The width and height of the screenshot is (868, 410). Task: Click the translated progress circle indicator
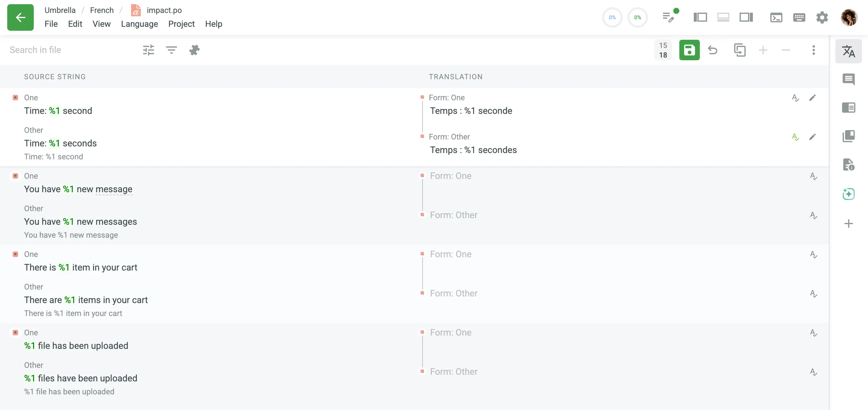click(612, 17)
